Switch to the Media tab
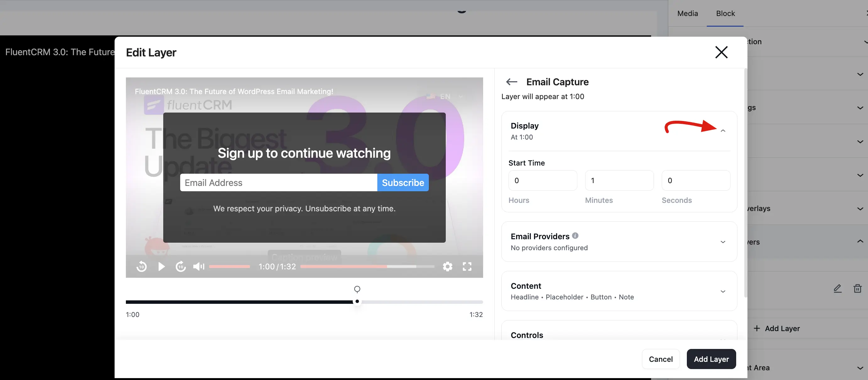The height and width of the screenshot is (380, 868). (687, 13)
